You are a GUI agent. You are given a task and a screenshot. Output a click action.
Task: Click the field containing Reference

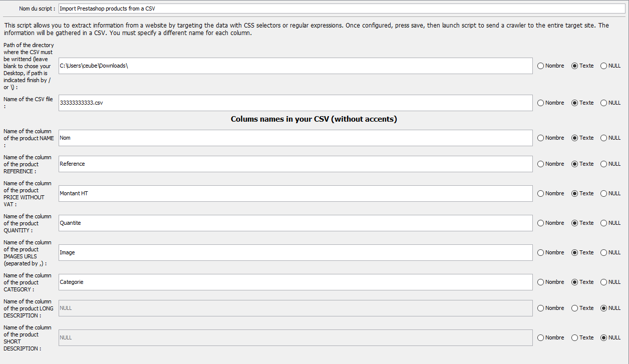point(295,164)
